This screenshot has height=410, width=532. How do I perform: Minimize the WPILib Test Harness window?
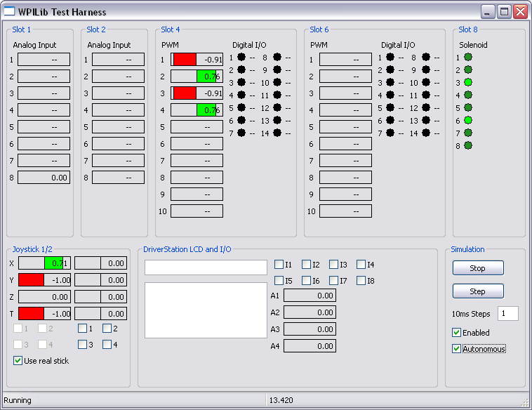(488, 12)
